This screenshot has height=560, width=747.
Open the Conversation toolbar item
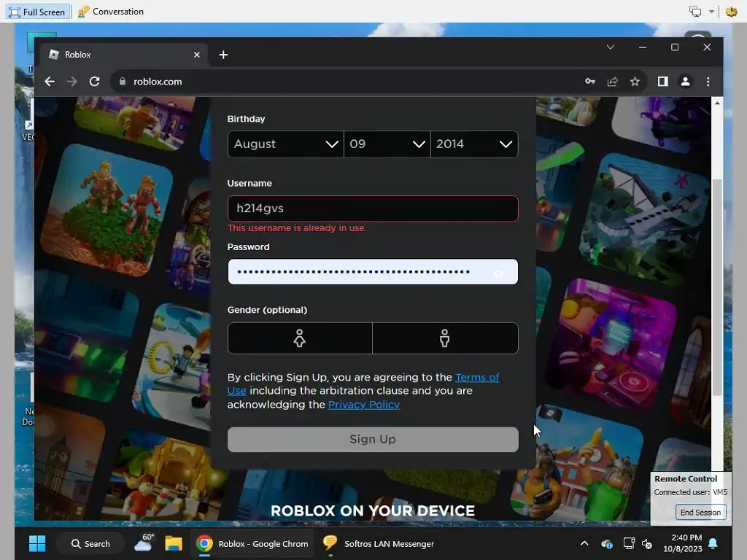pyautogui.click(x=111, y=12)
